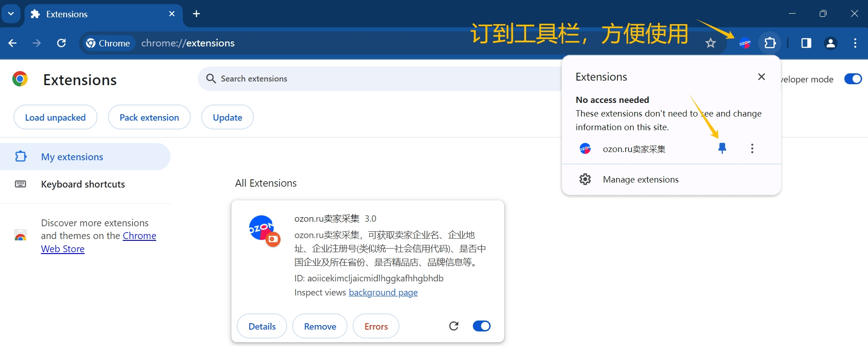This screenshot has height=346, width=868.
Task: Open the Chrome side panel
Action: click(806, 43)
